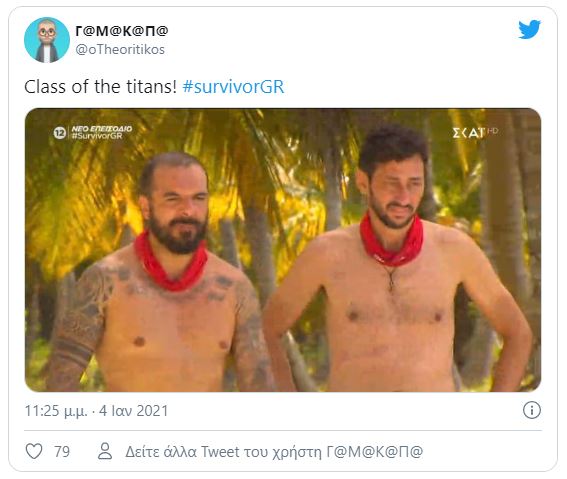Click the ΝΕΟ ΕΠΕΙΣΟΔΙΟ overlay text
Viewport: 567px width, 479px height.
[x=102, y=129]
